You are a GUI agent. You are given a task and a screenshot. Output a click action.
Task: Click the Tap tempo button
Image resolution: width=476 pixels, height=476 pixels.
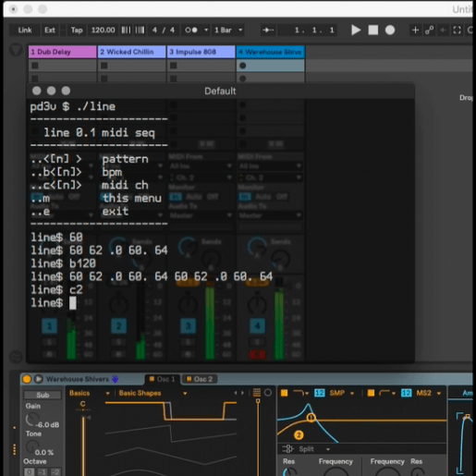[77, 30]
